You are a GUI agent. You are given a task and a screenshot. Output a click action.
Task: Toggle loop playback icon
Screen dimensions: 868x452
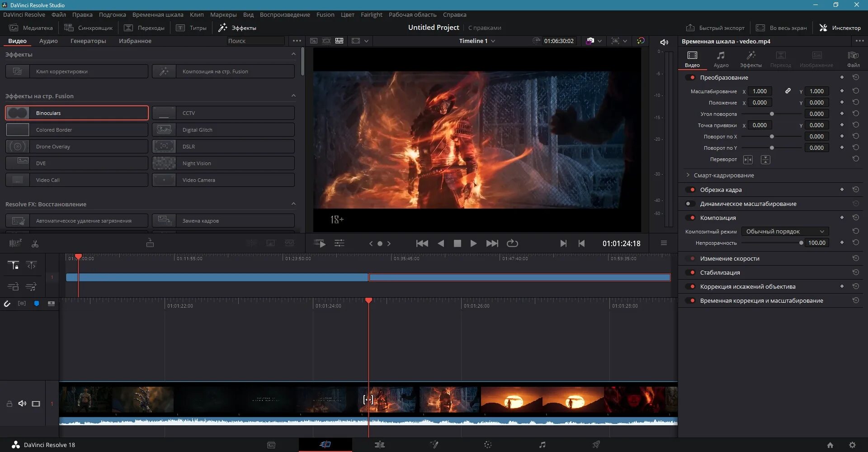512,243
